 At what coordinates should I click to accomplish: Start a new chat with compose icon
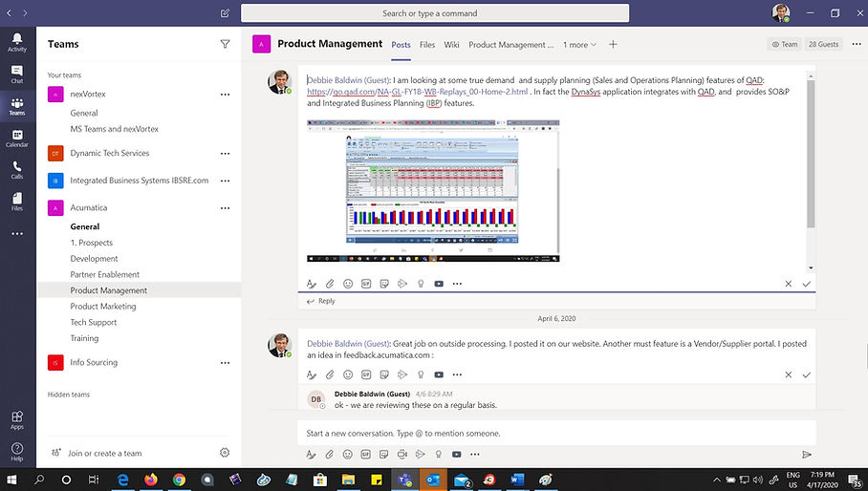(x=225, y=12)
